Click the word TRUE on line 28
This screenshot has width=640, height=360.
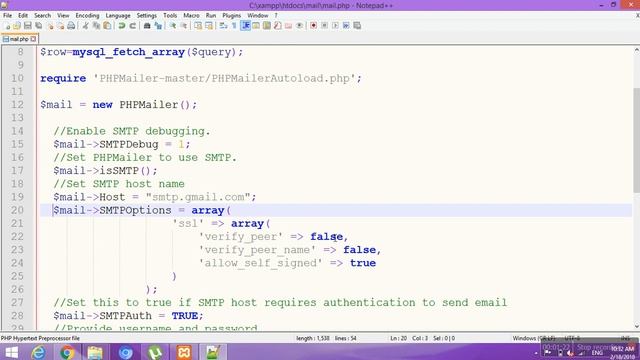[x=184, y=316]
